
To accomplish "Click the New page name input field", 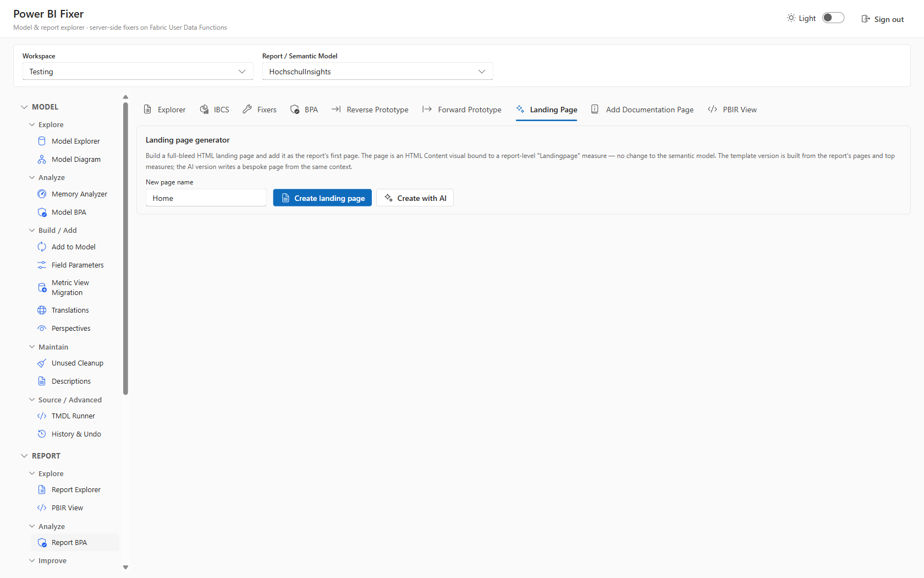I will 206,198.
